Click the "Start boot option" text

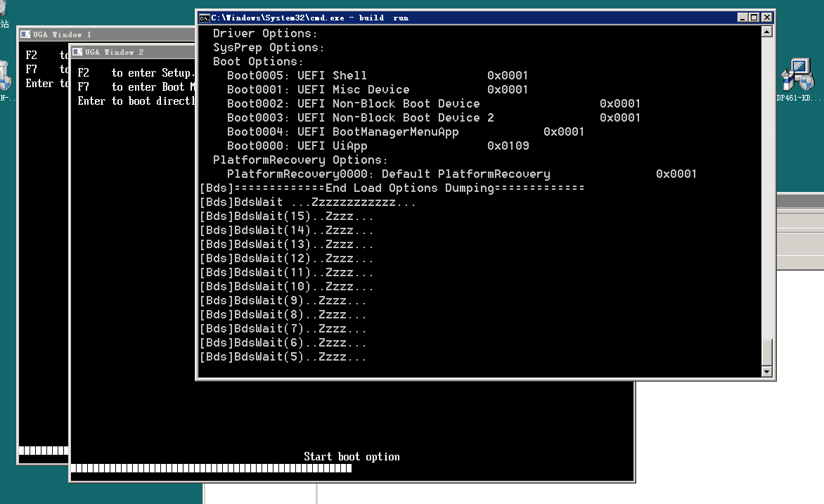tap(352, 457)
